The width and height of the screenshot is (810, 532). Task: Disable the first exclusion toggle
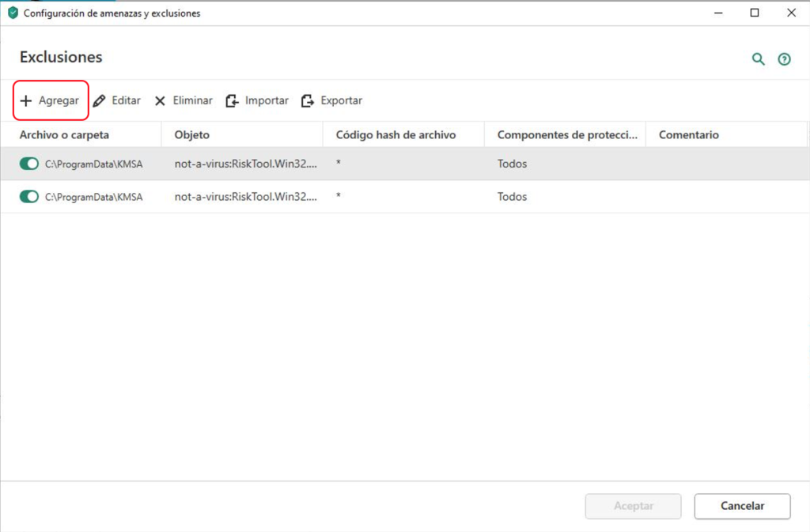(29, 164)
